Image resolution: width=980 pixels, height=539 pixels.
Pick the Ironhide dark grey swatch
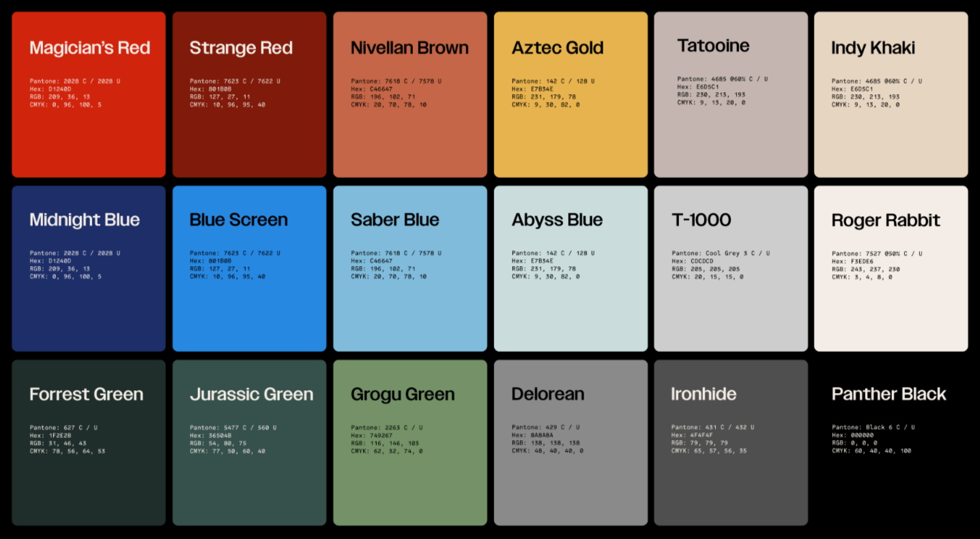point(731,443)
